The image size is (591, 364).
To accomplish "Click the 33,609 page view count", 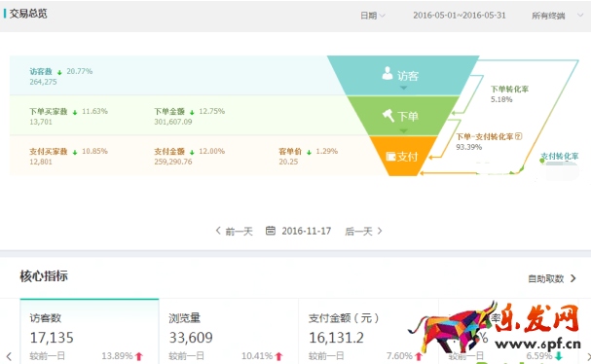I will click(x=191, y=338).
